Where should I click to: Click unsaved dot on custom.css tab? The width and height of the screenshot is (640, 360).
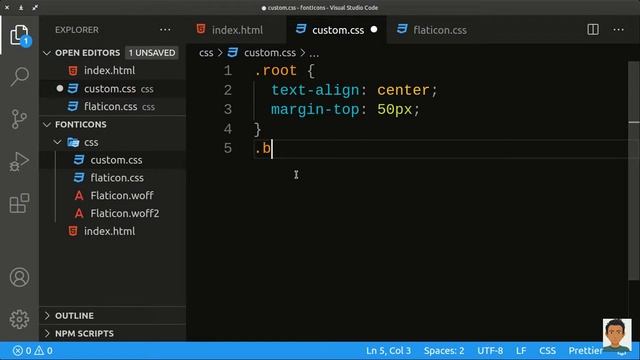374,29
